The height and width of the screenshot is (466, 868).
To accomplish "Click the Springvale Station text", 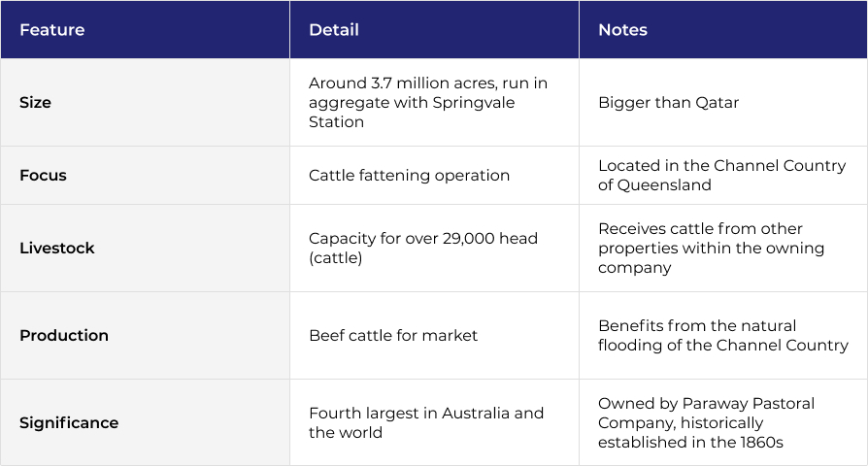I will pyautogui.click(x=412, y=112).
